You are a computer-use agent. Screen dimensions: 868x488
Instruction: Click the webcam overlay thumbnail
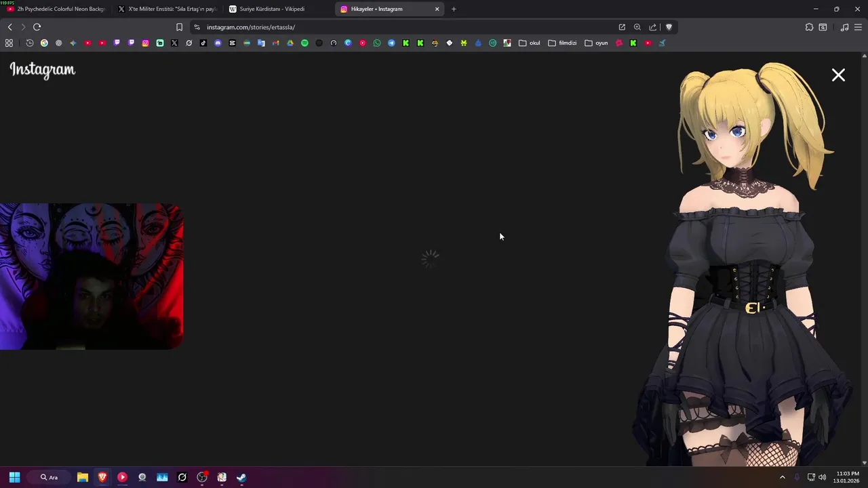tap(92, 277)
